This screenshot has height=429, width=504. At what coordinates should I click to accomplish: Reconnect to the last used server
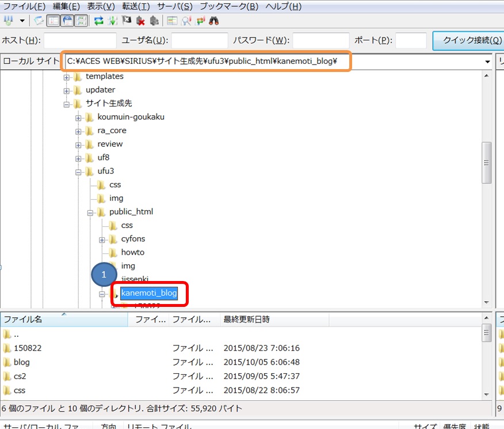click(x=154, y=21)
